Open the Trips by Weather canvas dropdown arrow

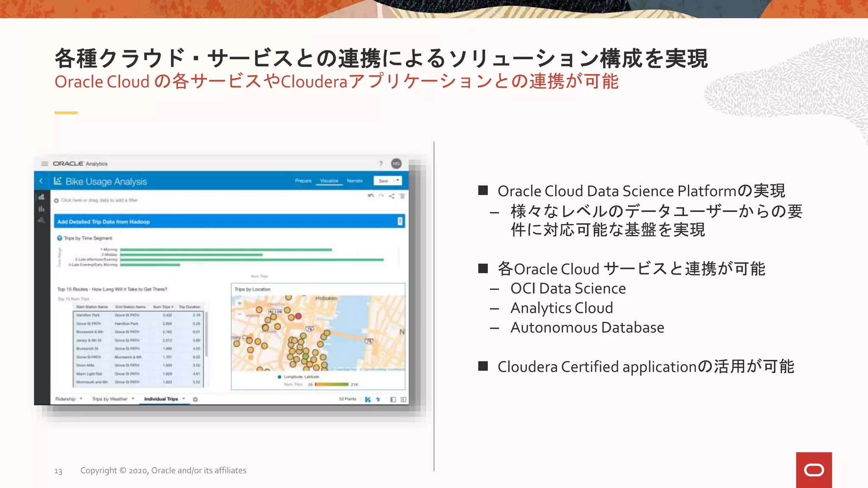click(x=133, y=399)
